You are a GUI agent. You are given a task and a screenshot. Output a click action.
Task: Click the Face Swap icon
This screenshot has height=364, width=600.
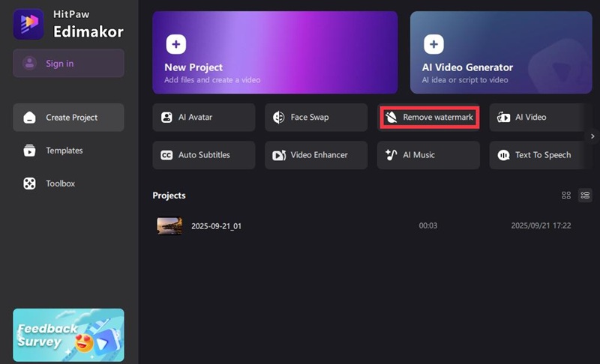click(278, 118)
